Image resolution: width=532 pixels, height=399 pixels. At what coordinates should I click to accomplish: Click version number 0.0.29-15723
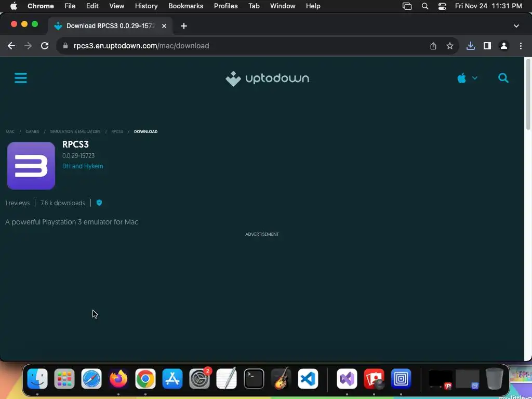pyautogui.click(x=78, y=156)
